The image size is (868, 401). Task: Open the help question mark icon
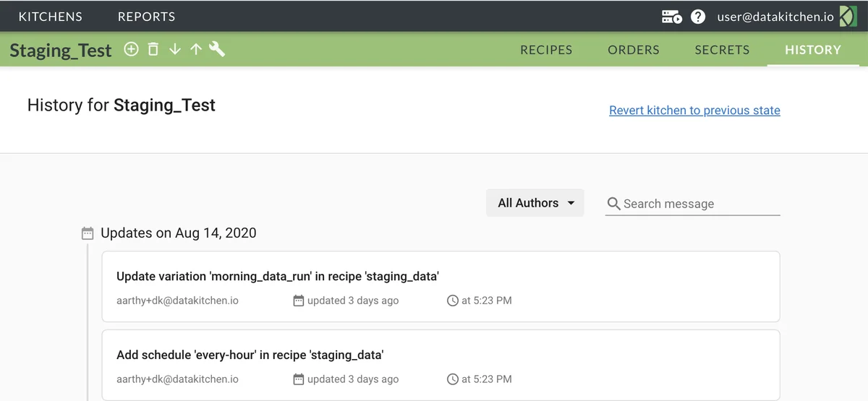[698, 17]
